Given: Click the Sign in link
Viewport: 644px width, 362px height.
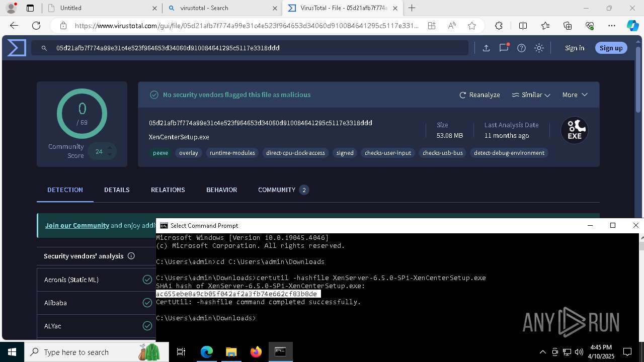Looking at the screenshot, I should pos(575,48).
